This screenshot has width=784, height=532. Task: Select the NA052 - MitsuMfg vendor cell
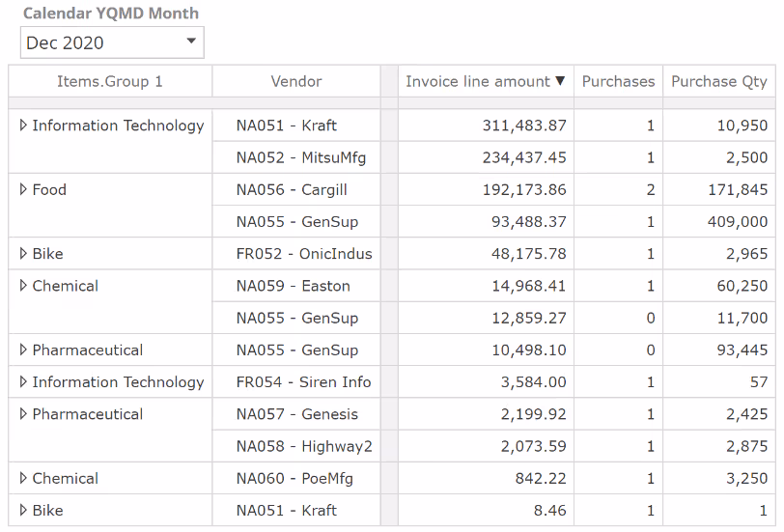point(301,157)
